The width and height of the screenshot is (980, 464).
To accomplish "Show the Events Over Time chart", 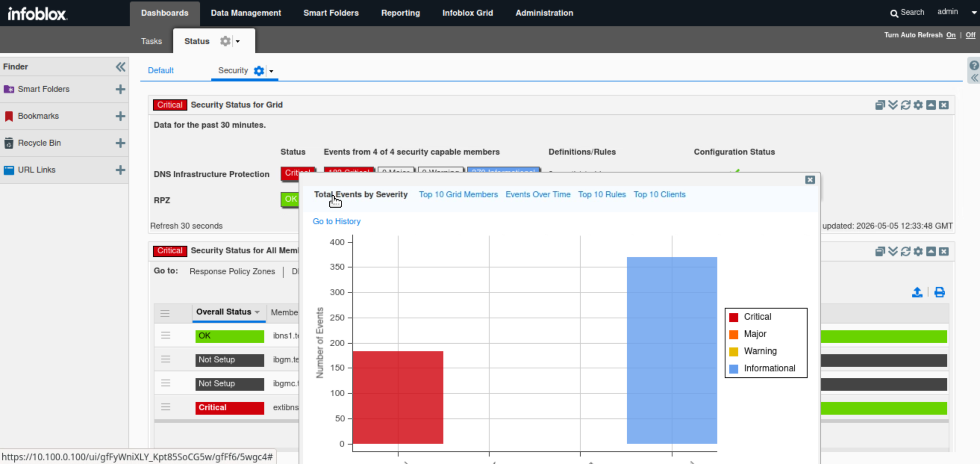I will tap(538, 194).
